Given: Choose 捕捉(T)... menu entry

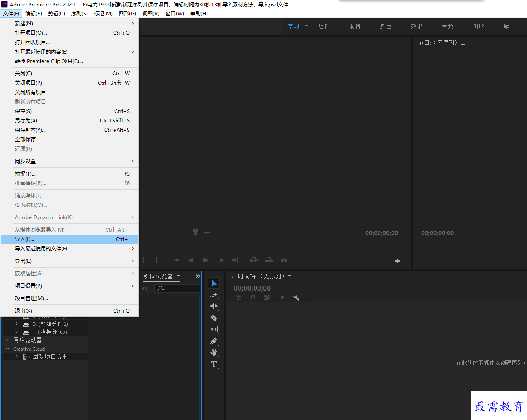Looking at the screenshot, I should 70,174.
